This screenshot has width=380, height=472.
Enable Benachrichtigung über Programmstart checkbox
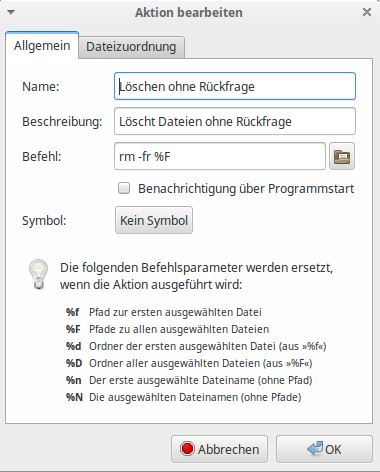124,188
